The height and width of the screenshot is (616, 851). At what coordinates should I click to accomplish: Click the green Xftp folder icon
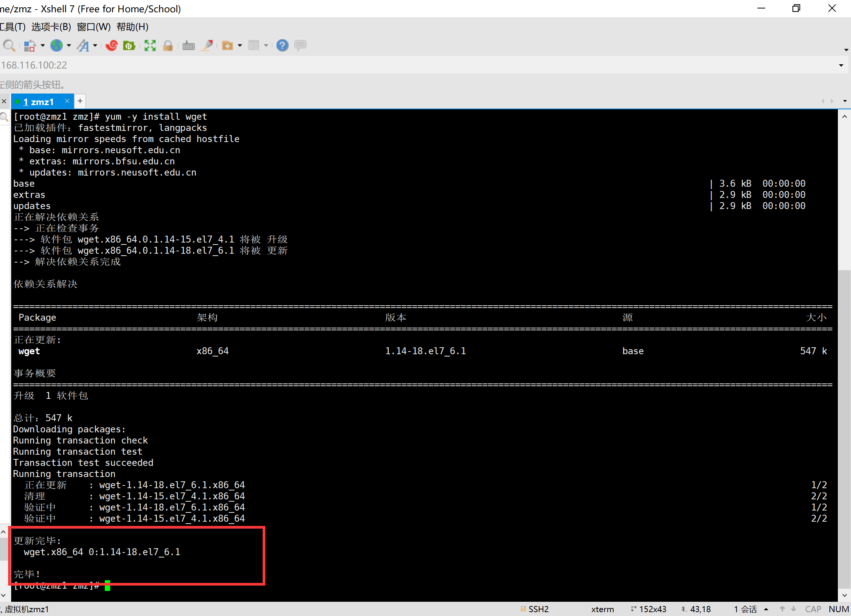(129, 45)
